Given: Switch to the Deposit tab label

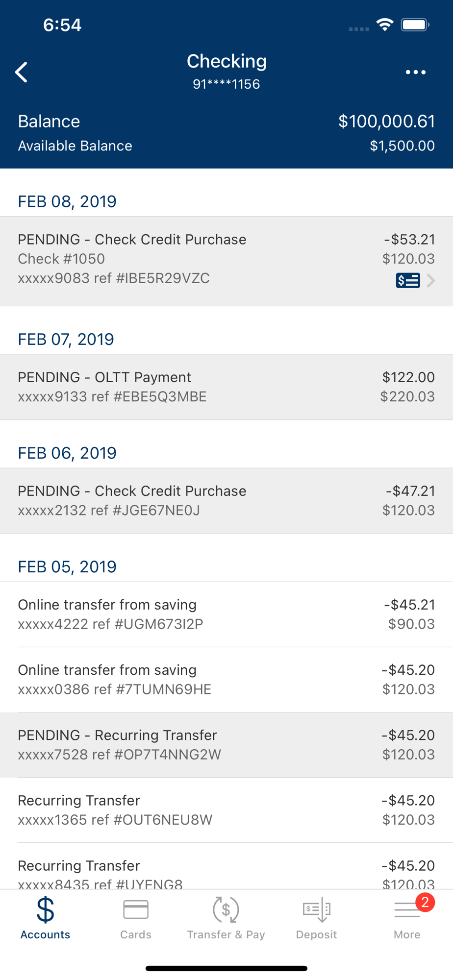Looking at the screenshot, I should [316, 934].
